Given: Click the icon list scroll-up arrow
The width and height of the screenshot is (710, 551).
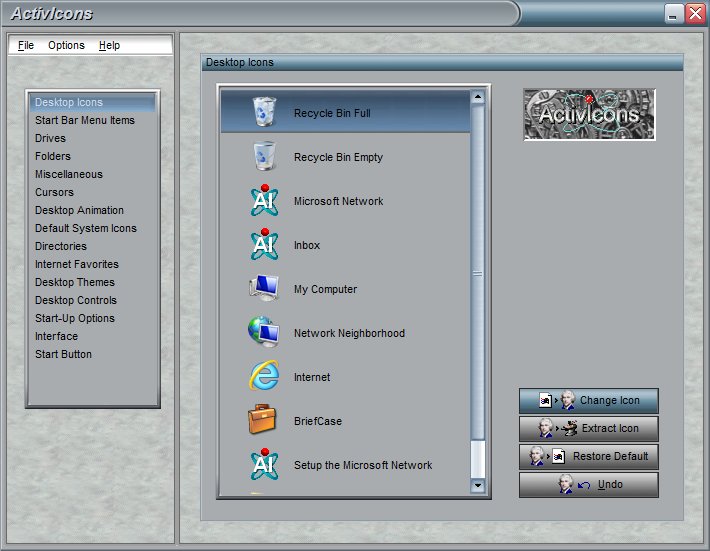Looking at the screenshot, I should (477, 98).
